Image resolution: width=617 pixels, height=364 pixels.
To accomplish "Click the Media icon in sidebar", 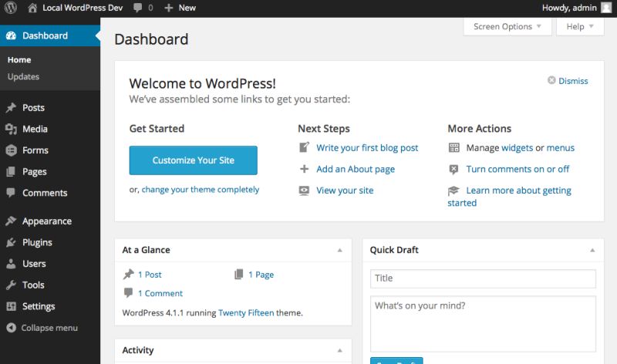I will coord(11,129).
